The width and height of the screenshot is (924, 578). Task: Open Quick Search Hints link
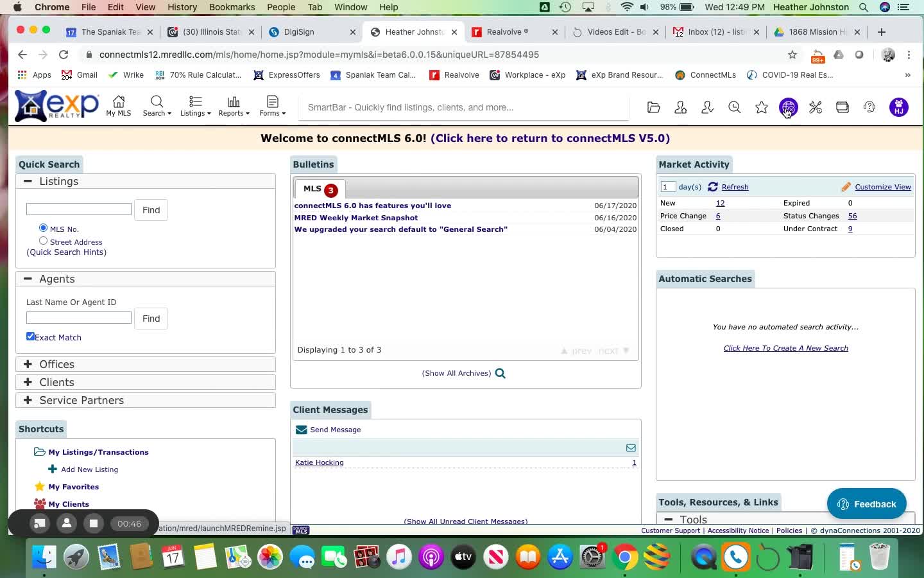click(67, 252)
